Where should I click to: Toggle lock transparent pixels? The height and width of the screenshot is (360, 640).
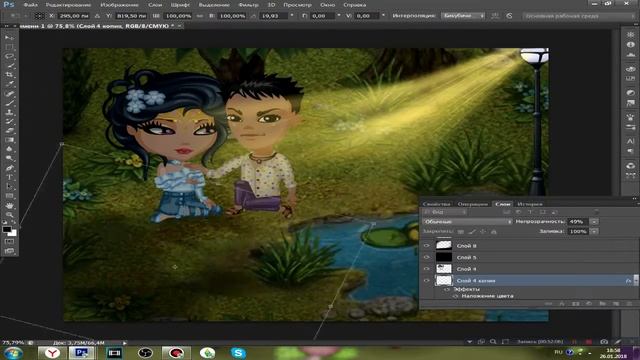click(x=461, y=231)
